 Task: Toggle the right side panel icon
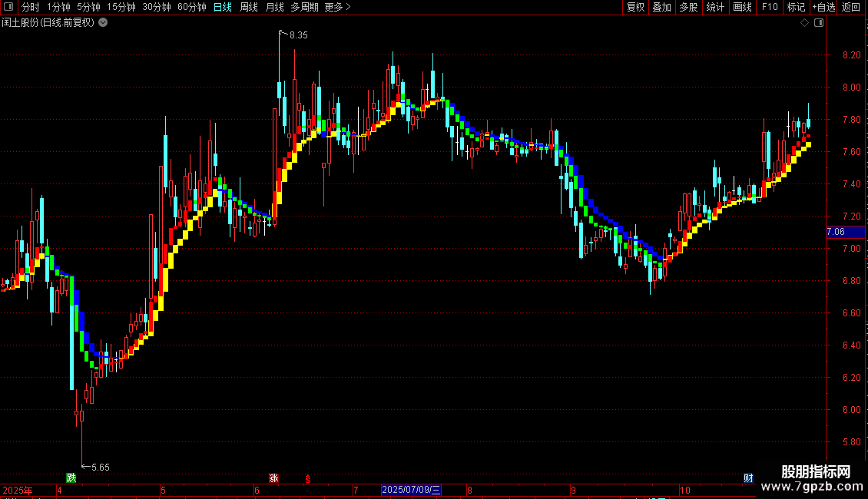(x=819, y=23)
